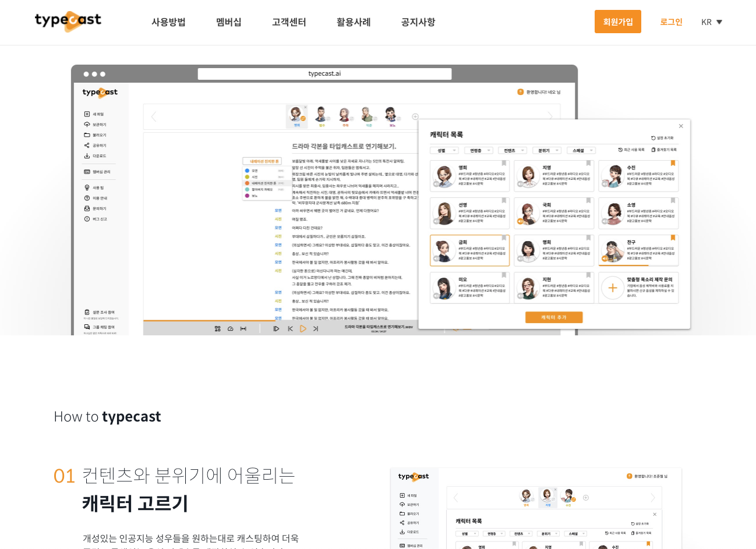
Task: Click the grid layout icon in the hero player bar
Action: coord(217,329)
